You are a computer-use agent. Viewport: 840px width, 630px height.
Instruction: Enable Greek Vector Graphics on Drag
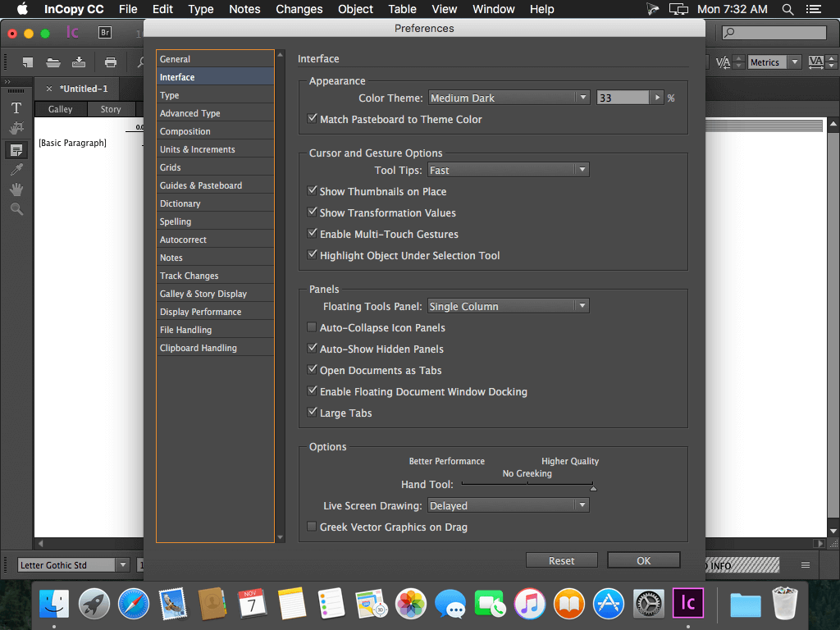pos(311,527)
